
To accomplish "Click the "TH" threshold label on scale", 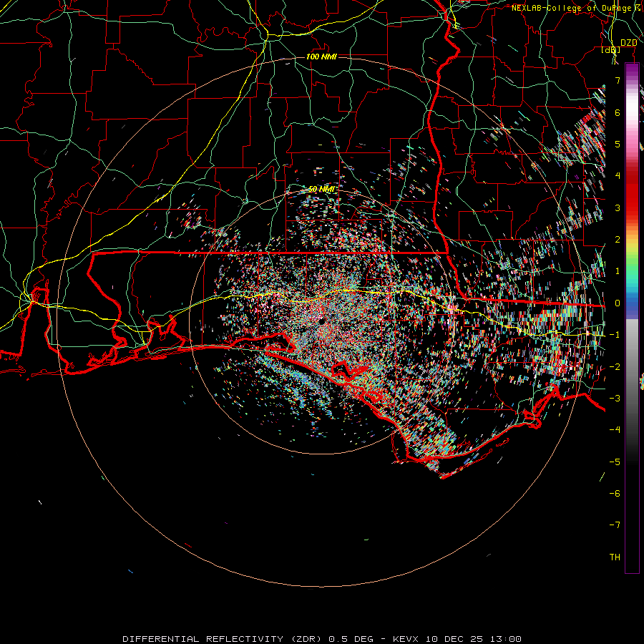I will click(615, 557).
